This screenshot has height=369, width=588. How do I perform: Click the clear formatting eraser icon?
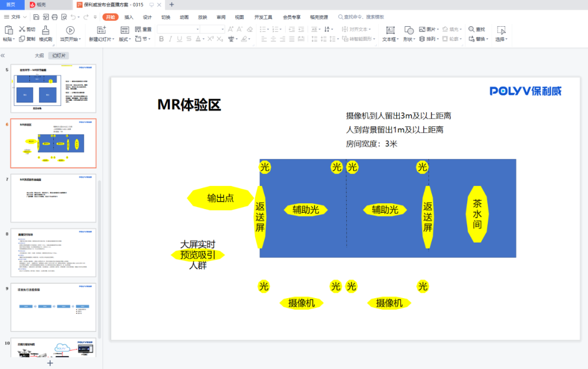[x=249, y=29]
